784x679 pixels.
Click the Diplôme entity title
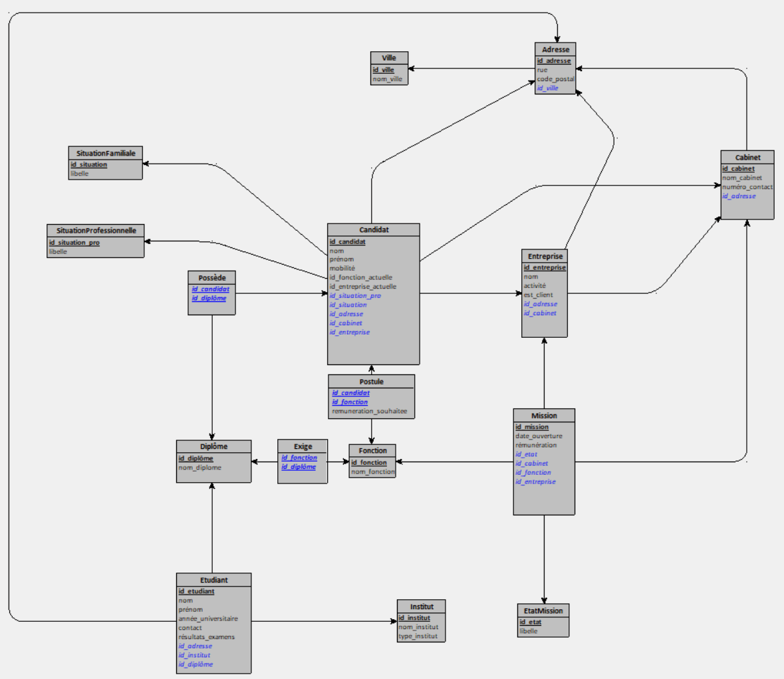(213, 447)
